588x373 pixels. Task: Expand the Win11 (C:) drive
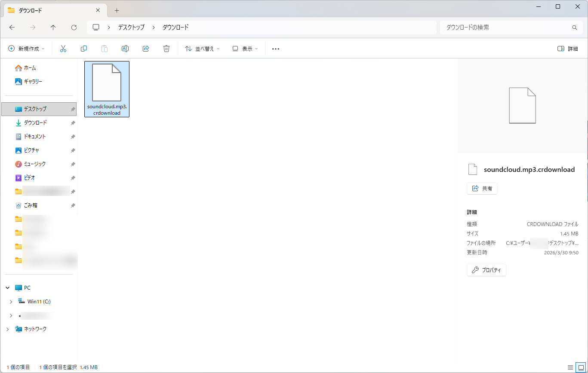pos(11,301)
